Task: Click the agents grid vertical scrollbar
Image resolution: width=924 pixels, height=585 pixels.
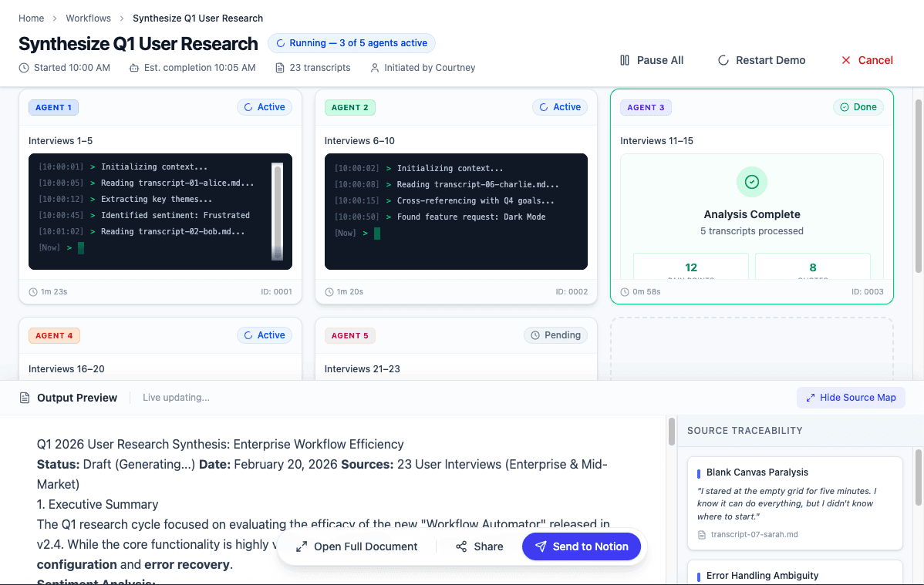Action: coord(918,186)
